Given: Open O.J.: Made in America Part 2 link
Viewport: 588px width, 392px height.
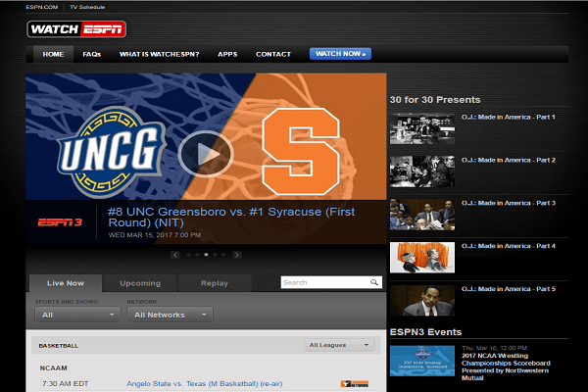Looking at the screenshot, I should (509, 160).
